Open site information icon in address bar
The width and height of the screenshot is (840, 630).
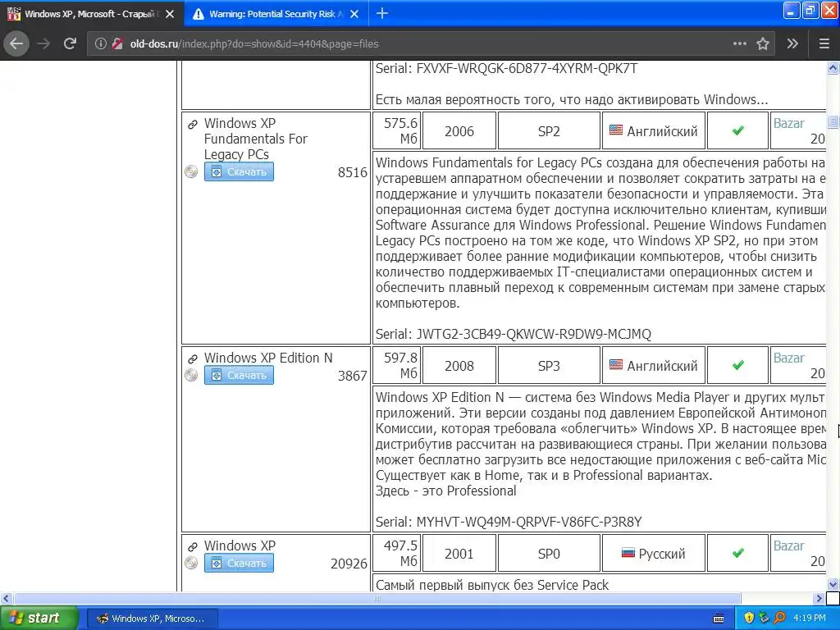click(x=101, y=44)
